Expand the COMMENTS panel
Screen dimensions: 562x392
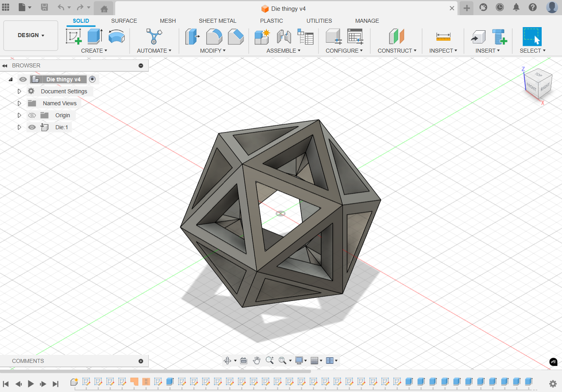[141, 361]
